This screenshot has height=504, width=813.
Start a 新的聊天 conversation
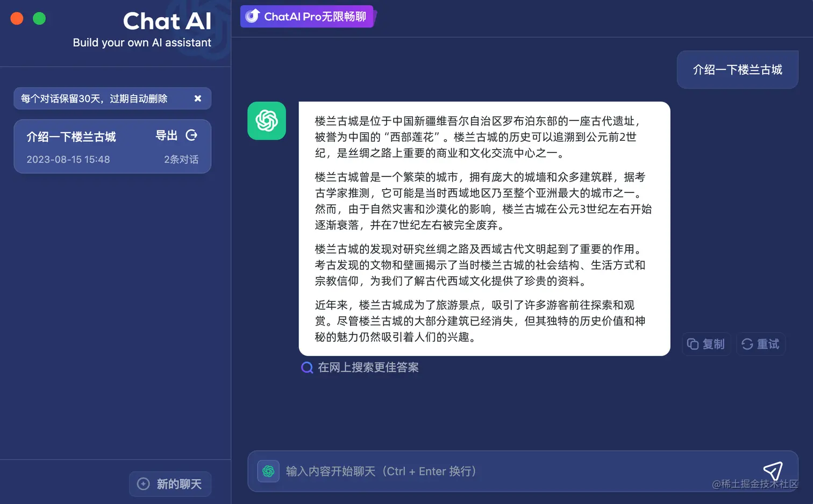coord(170,484)
